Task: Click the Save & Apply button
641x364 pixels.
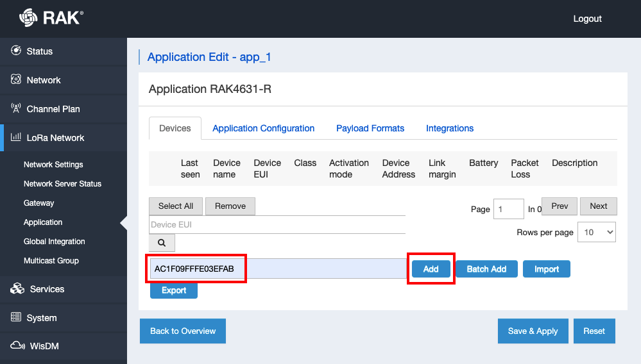Action: coord(533,331)
